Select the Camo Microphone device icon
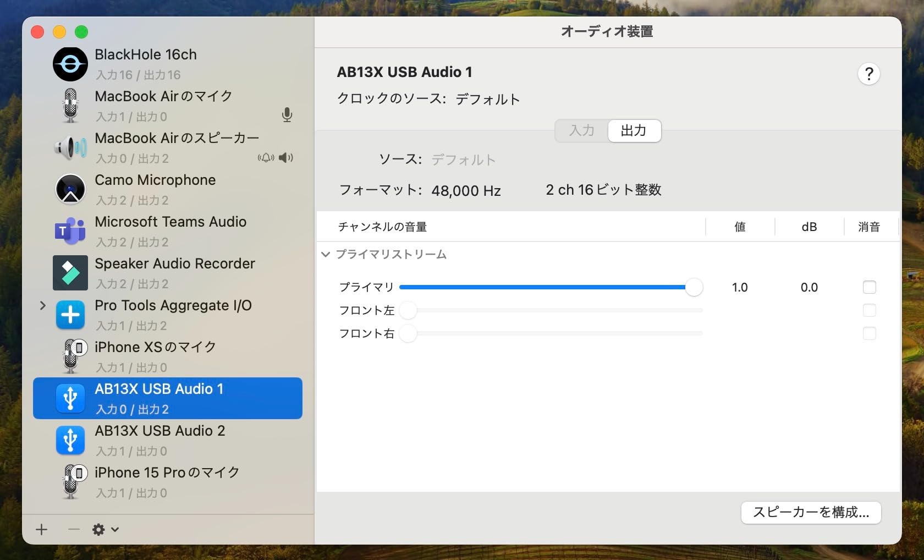The height and width of the screenshot is (560, 924). pyautogui.click(x=70, y=189)
